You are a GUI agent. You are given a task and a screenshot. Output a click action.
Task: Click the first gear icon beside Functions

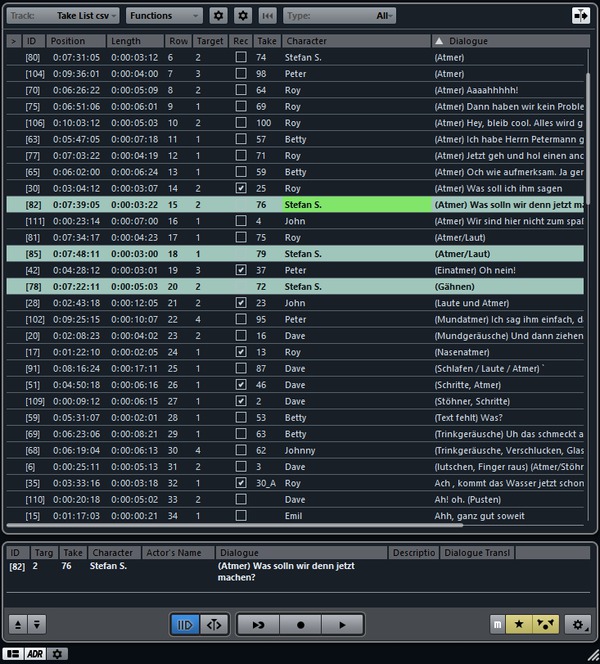click(219, 16)
